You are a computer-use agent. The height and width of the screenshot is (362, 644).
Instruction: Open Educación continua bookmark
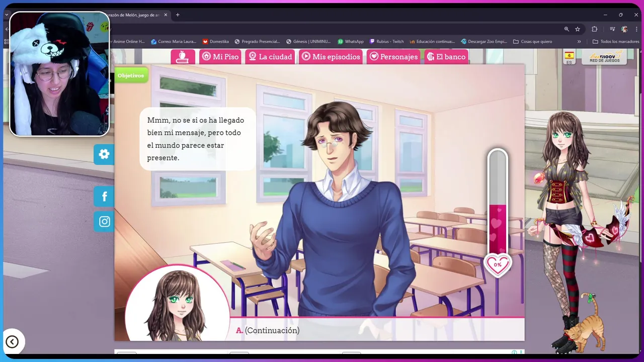(x=432, y=42)
